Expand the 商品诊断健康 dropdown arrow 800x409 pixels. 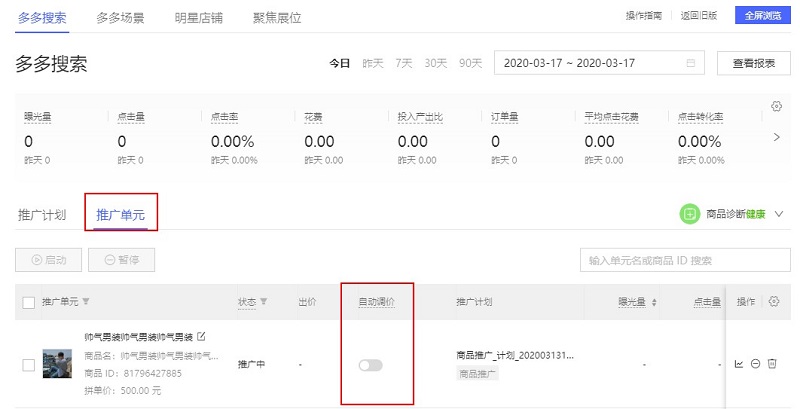pos(779,214)
